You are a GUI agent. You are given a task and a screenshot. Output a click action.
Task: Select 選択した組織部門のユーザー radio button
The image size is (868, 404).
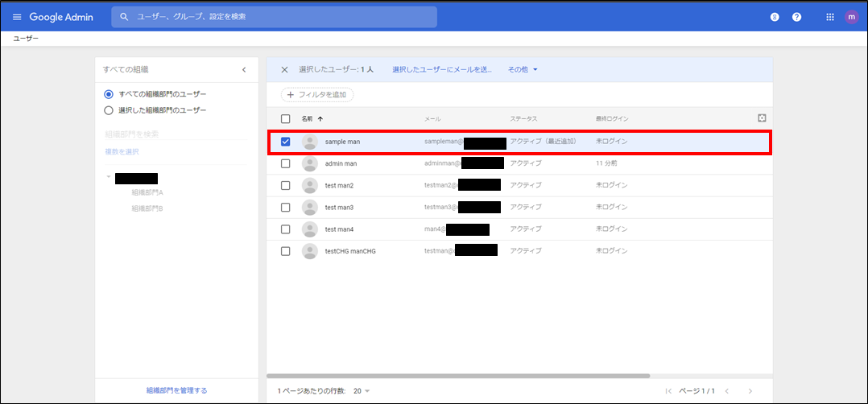(109, 110)
